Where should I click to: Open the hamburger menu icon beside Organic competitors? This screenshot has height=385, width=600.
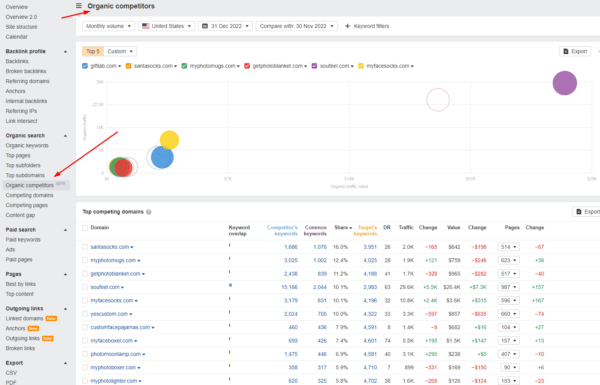point(78,6)
